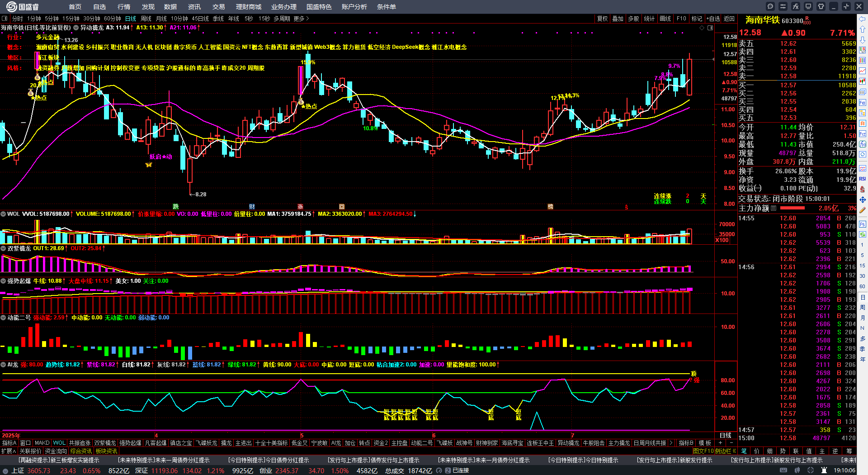Click the four-arrow move icon in sidebar
Screen dimensions: 868x475
[863, 199]
